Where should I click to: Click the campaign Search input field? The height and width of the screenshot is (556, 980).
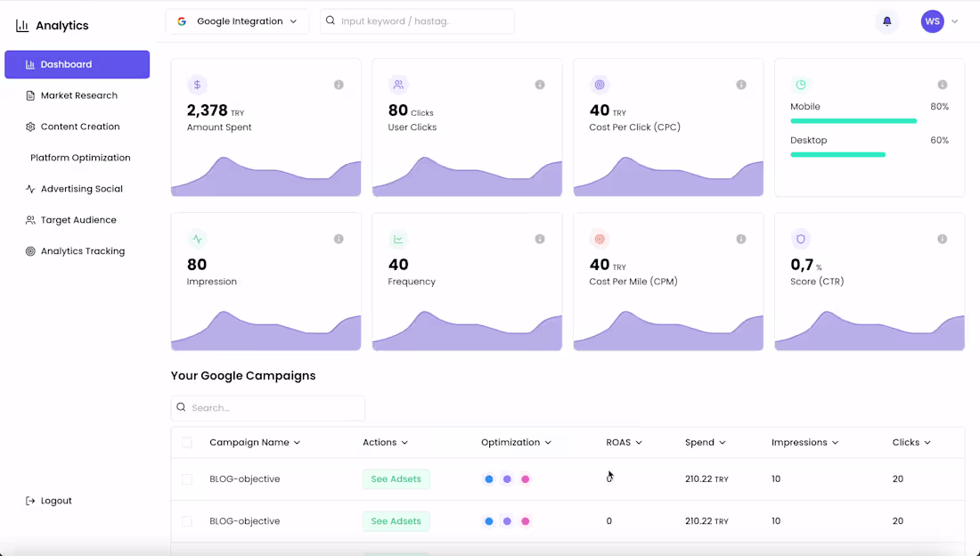click(x=267, y=408)
